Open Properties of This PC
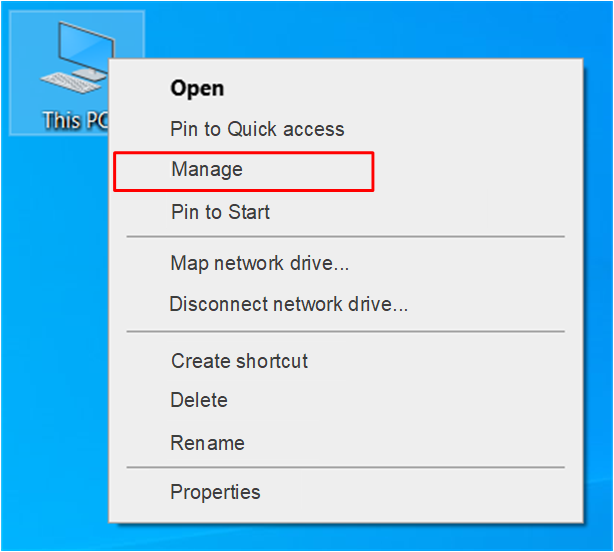This screenshot has height=552, width=614. coord(215,492)
